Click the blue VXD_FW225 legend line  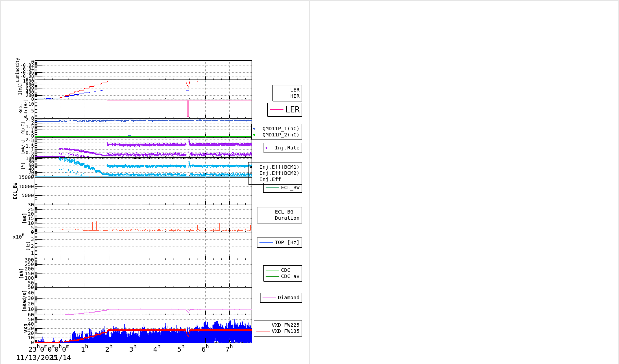[263, 325]
